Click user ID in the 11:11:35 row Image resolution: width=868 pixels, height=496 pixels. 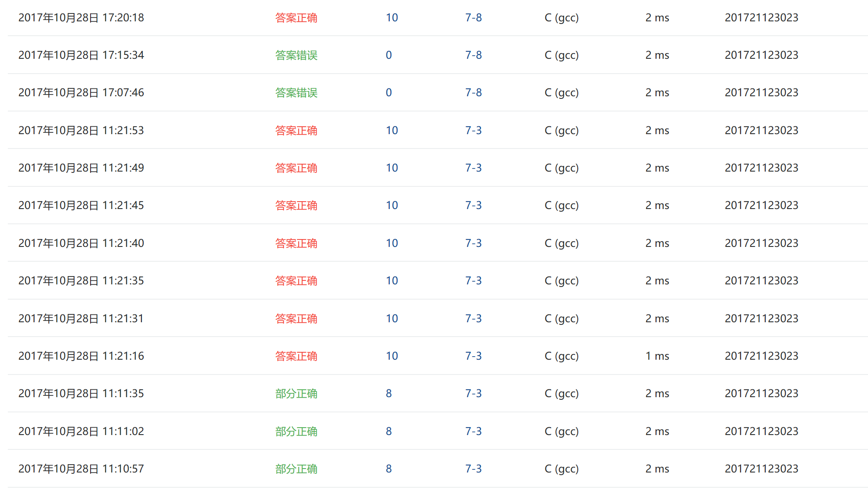pos(761,394)
